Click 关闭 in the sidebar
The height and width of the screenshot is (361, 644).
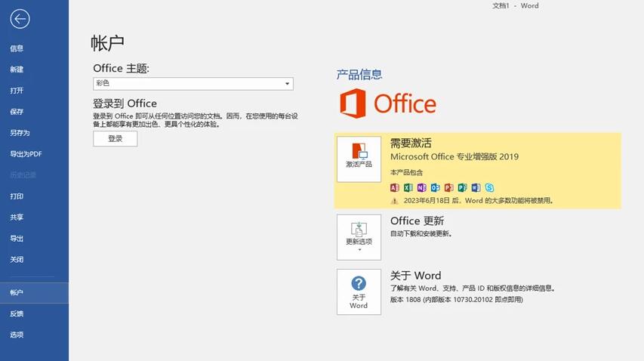(17, 260)
